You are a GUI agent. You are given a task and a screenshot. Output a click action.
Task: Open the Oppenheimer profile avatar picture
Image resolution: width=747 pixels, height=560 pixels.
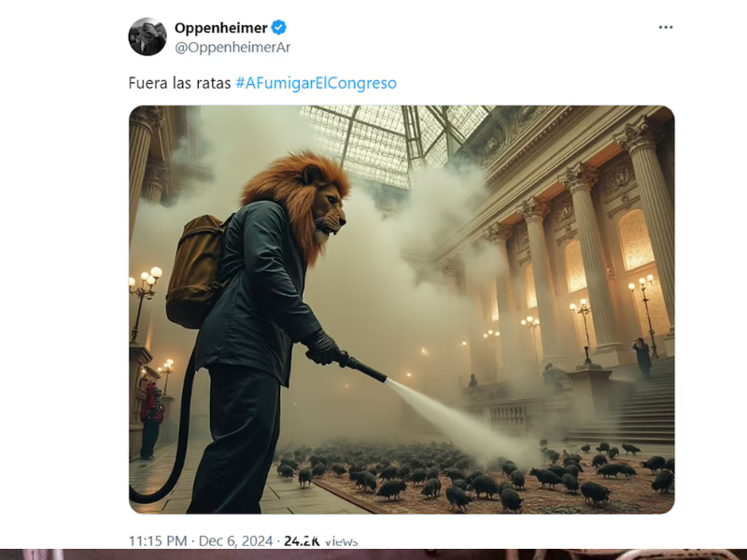(148, 36)
